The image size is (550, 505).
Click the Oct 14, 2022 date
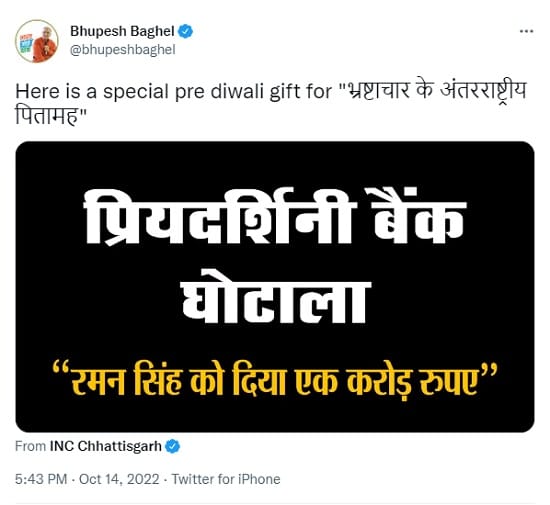point(119,479)
